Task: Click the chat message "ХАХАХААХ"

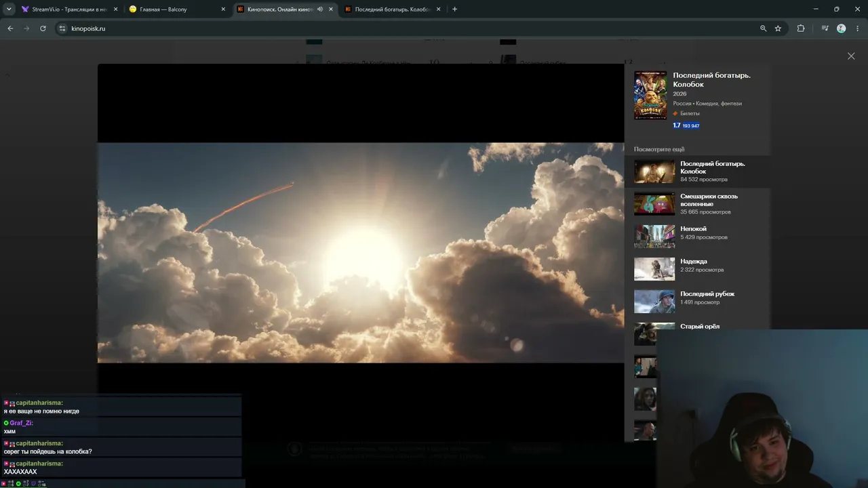Action: (x=20, y=472)
